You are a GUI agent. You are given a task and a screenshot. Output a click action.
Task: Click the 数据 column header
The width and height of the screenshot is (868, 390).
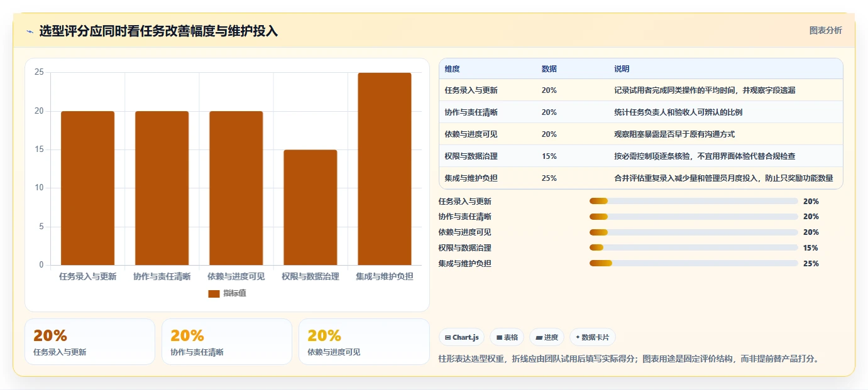(x=549, y=69)
